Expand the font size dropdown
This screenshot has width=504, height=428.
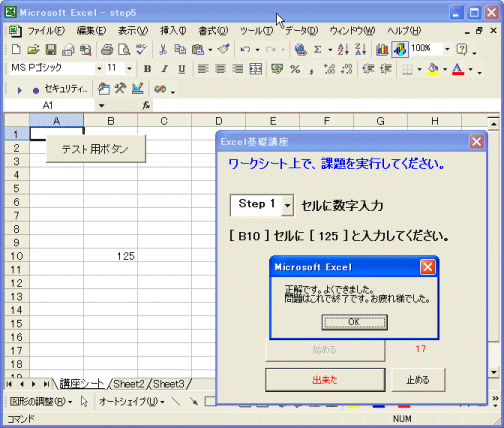[x=129, y=69]
